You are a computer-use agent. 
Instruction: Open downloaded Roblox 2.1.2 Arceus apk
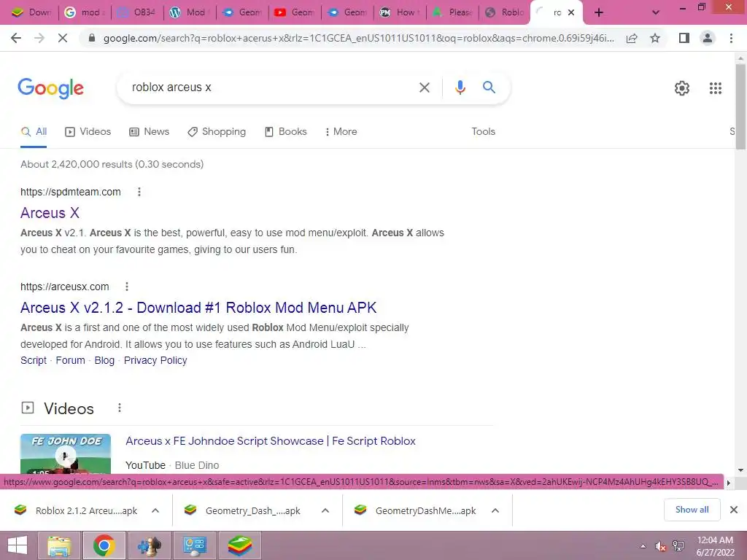[76, 510]
